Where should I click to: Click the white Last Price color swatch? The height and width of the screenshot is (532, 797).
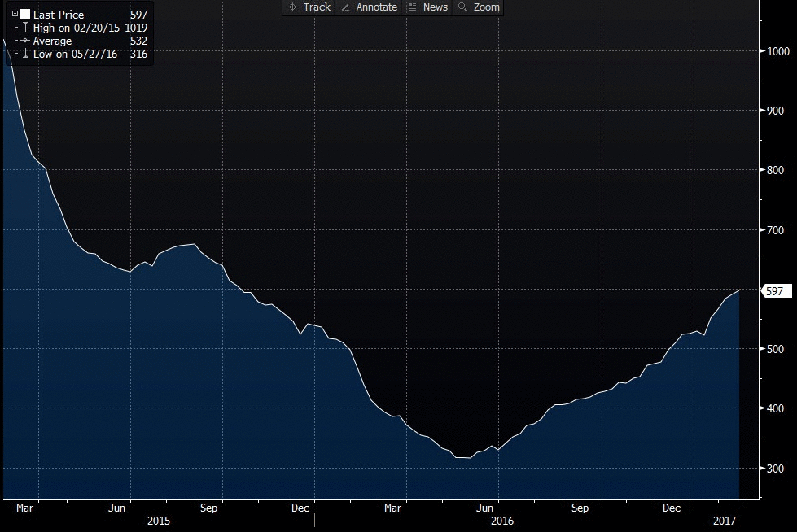pyautogui.click(x=25, y=15)
